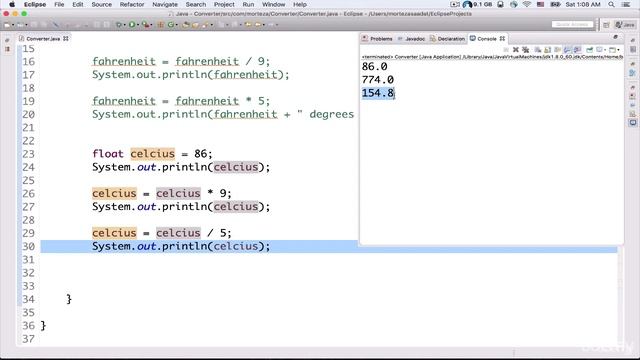Click Remove Launch X icon in Console
This screenshot has width=640, height=360.
click(516, 50)
